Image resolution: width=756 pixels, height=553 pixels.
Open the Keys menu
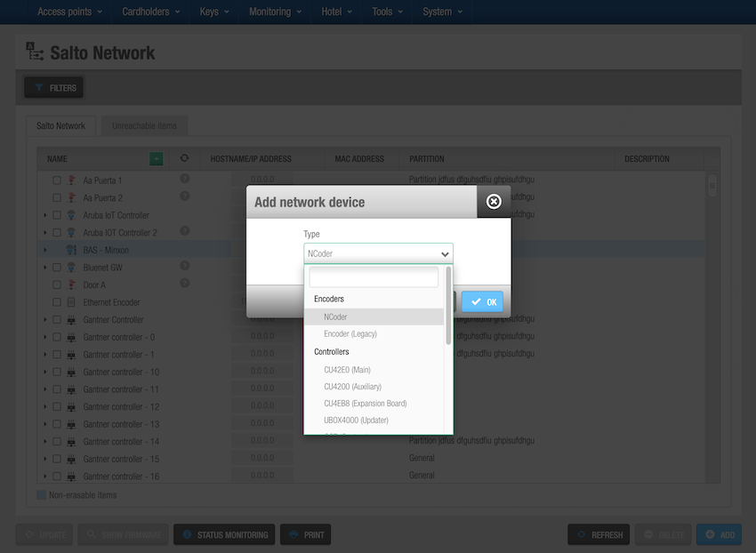click(214, 12)
